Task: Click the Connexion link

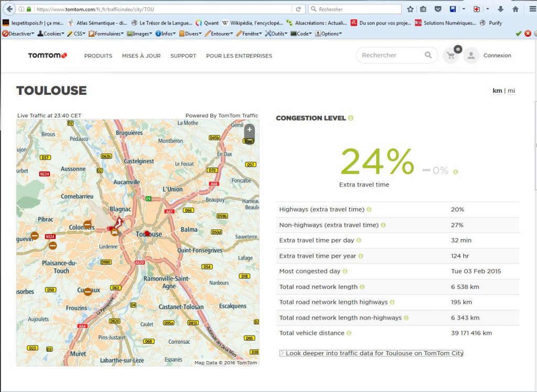Action: (497, 56)
